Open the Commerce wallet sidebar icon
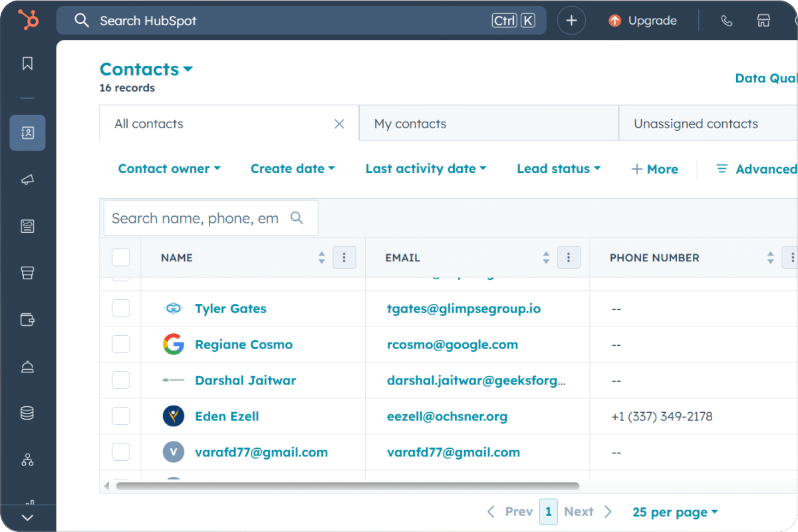 [x=27, y=320]
